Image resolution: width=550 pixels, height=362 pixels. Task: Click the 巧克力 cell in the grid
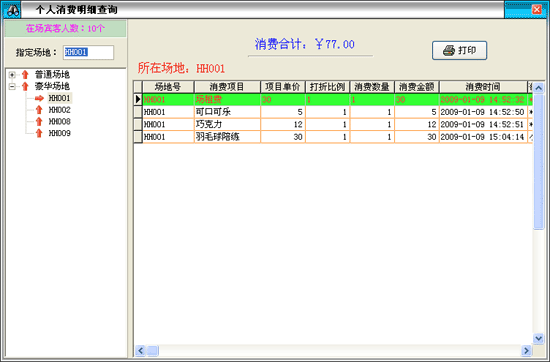click(x=227, y=125)
